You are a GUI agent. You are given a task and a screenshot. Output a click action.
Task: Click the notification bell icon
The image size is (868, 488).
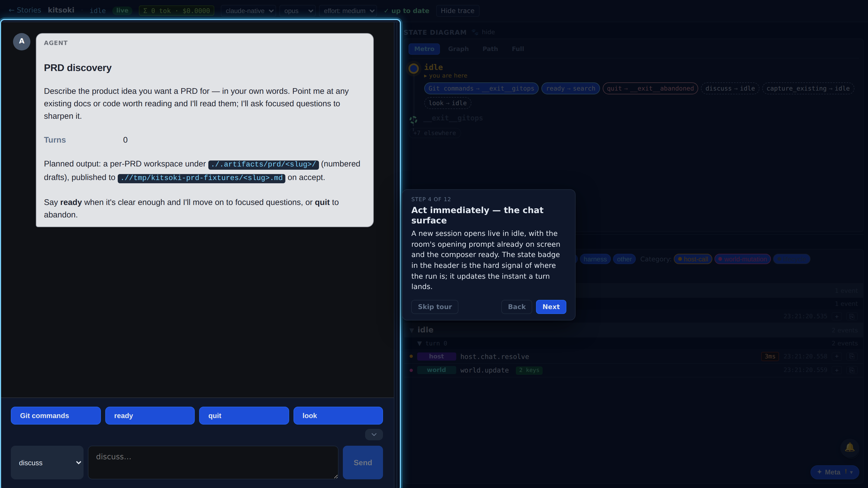click(850, 448)
